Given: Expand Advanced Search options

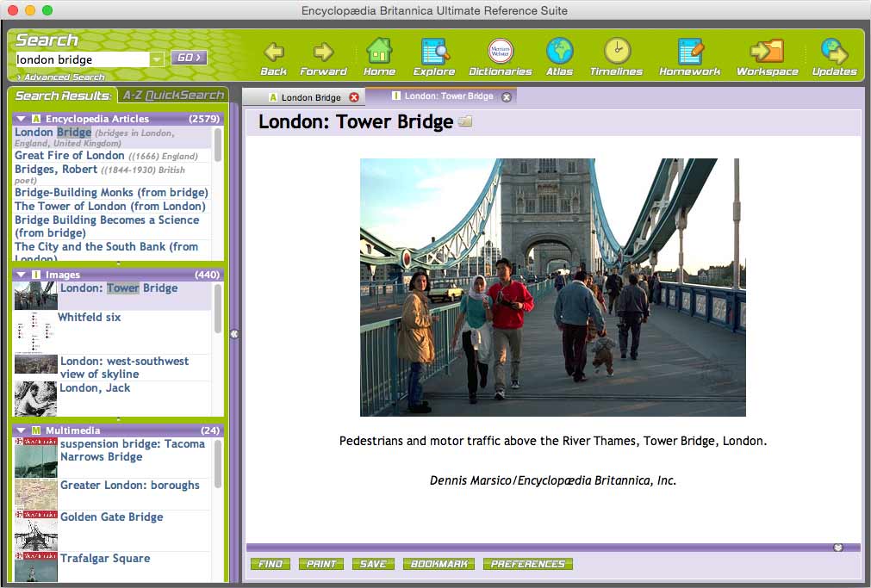Looking at the screenshot, I should tap(61, 77).
